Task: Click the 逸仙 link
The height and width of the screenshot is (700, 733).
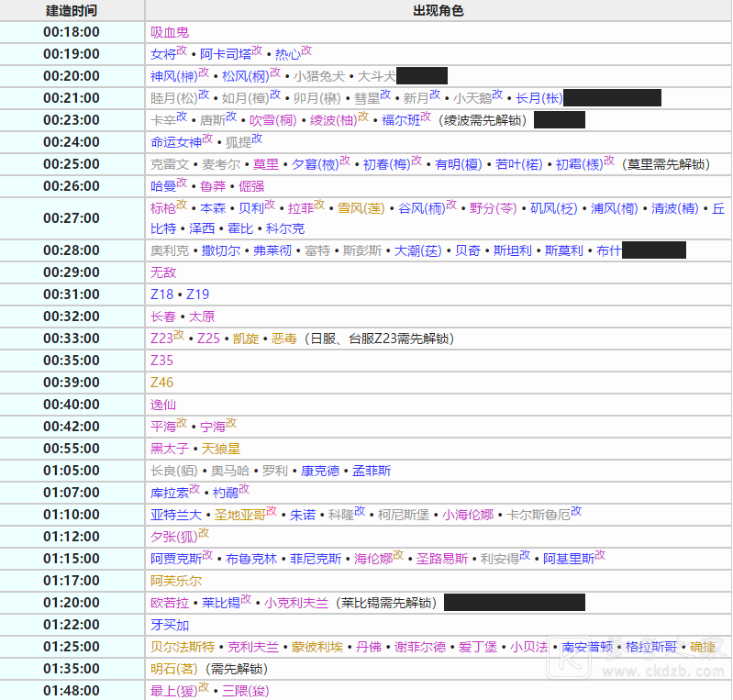Action: tap(163, 405)
